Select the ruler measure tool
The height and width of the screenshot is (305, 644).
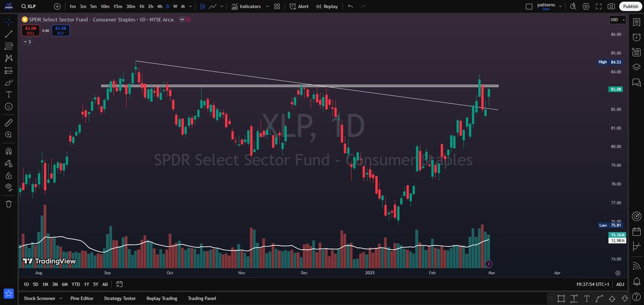8,123
